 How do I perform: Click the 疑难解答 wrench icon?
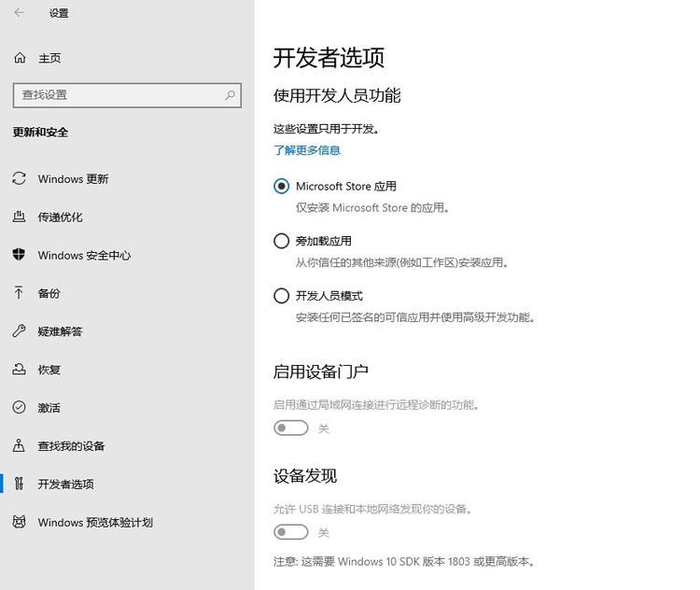pyautogui.click(x=19, y=331)
